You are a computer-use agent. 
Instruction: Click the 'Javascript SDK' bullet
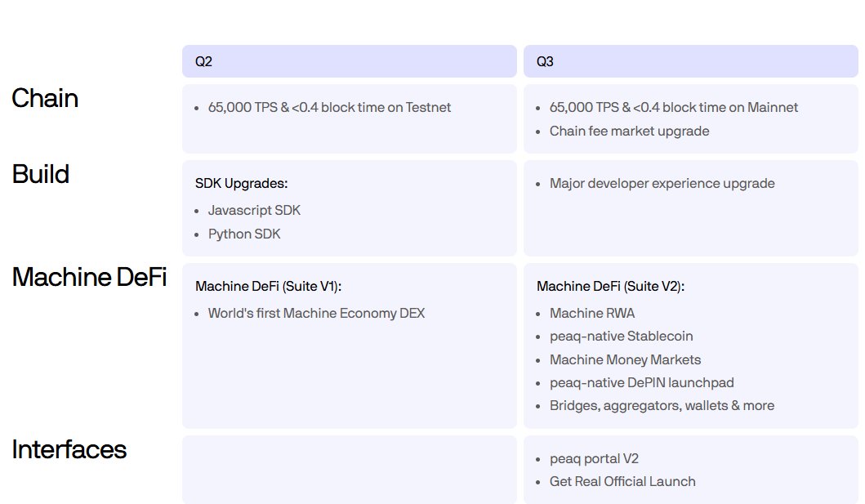tap(254, 210)
